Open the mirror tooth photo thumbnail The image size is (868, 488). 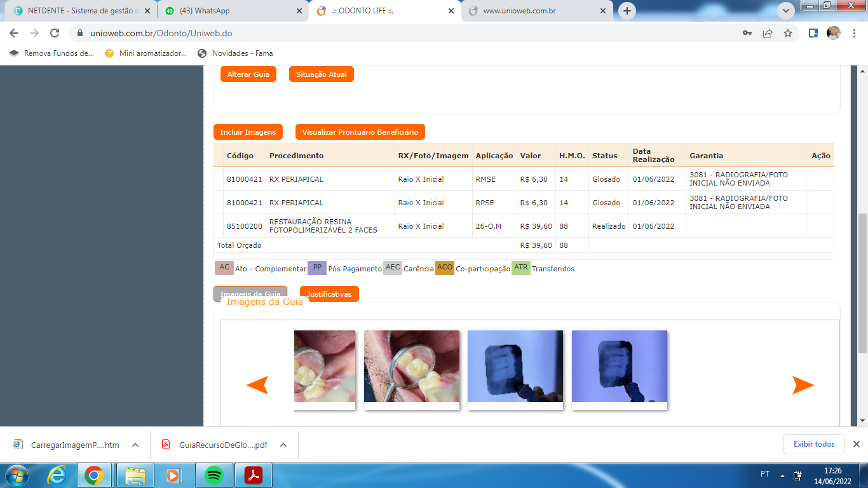[x=412, y=367]
